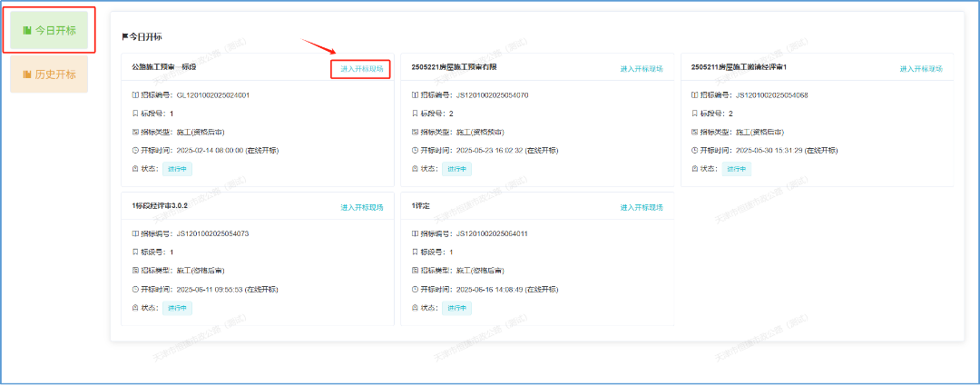This screenshot has height=386, width=980.
Task: Click bid number JS1201002025064011
Action: point(493,233)
